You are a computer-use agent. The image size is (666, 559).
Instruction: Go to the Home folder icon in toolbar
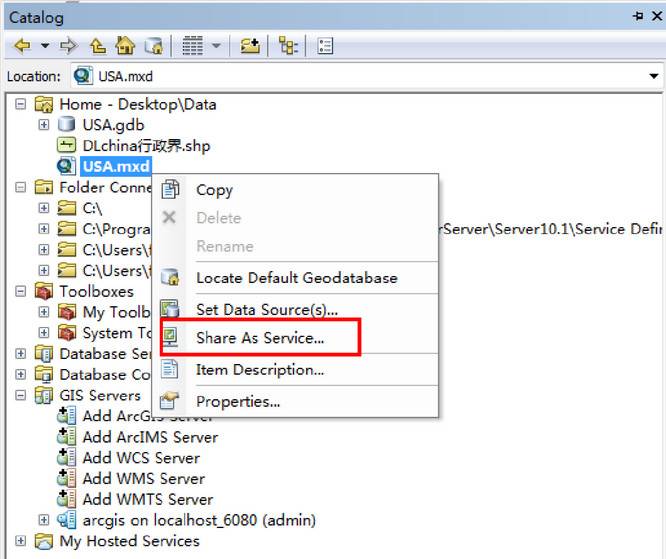pyautogui.click(x=125, y=45)
